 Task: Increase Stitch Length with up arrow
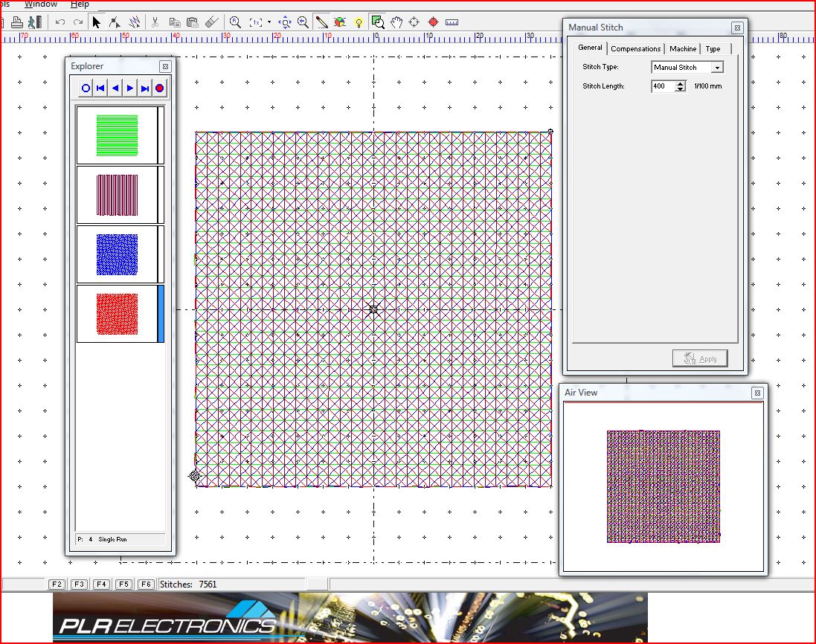pyautogui.click(x=680, y=83)
